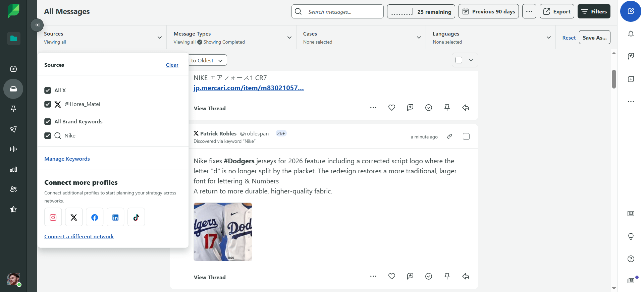The width and height of the screenshot is (644, 292).
Task: Open the bulk select chevron dropdown
Action: coord(471,60)
